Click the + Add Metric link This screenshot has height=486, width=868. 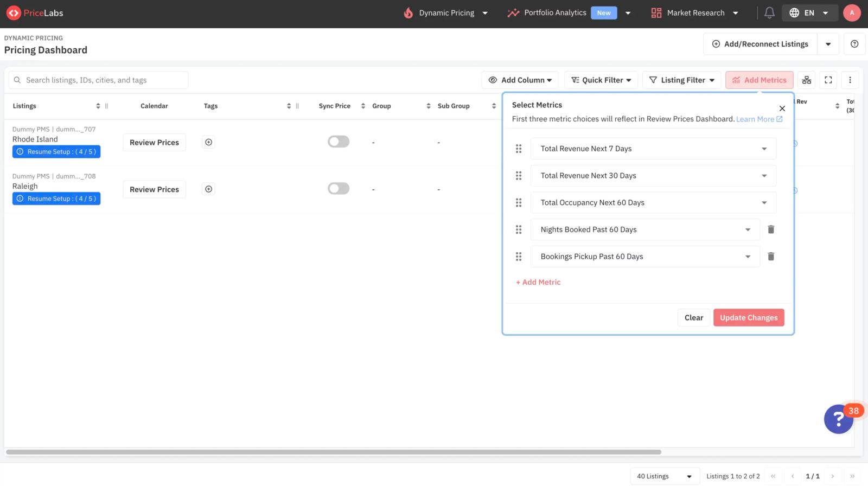coord(538,282)
